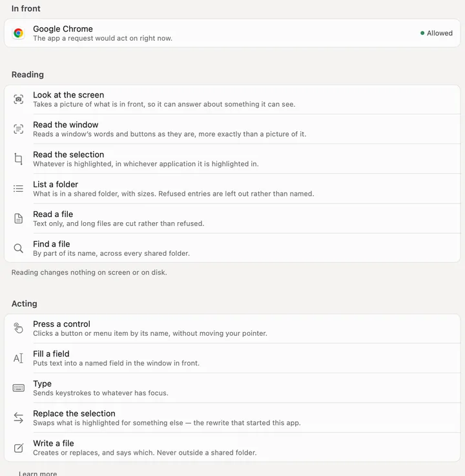
Task: Click the description 'Reads a window's words and buttons'
Action: coord(170,134)
